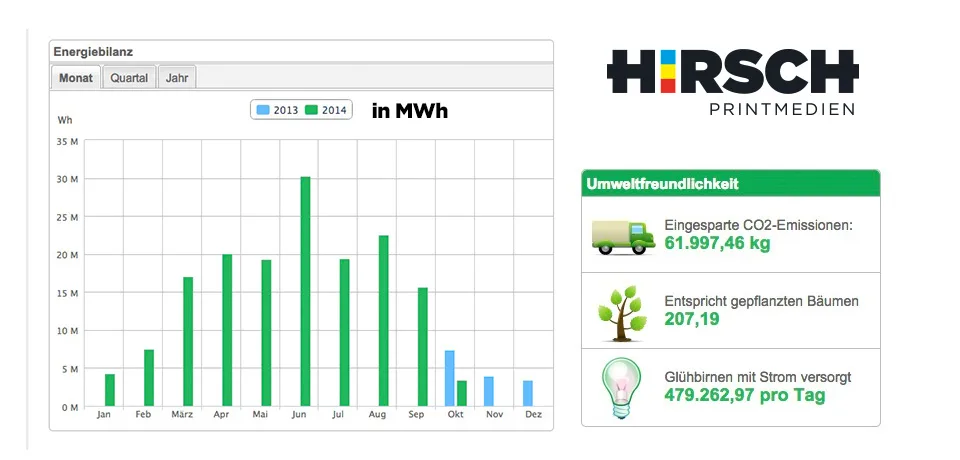Viewport: 960px width, 460px height.
Task: Switch to the Monat tab
Action: click(76, 78)
